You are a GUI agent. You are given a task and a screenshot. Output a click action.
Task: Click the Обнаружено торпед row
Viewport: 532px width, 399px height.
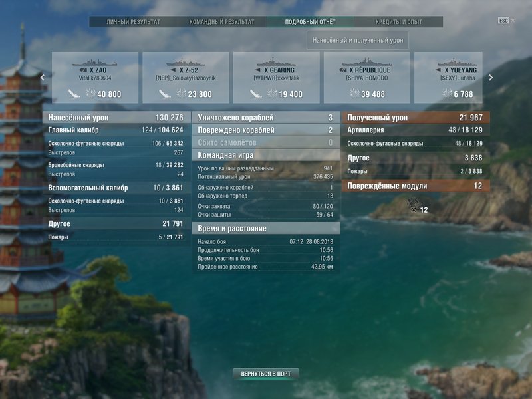(x=266, y=196)
